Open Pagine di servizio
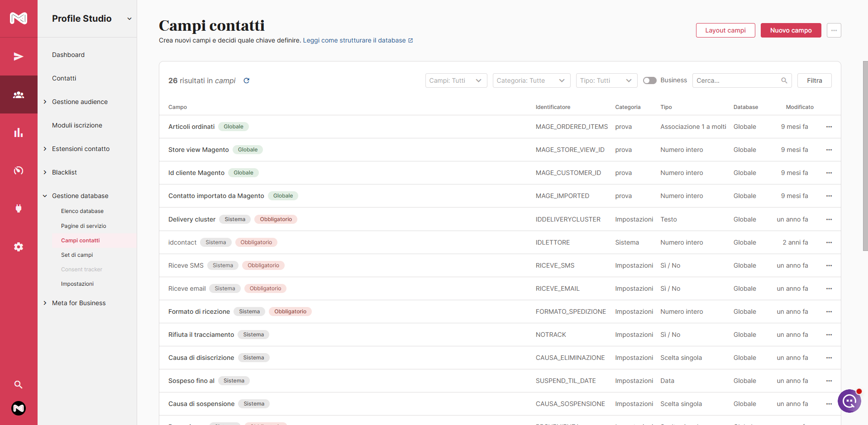 [x=84, y=226]
